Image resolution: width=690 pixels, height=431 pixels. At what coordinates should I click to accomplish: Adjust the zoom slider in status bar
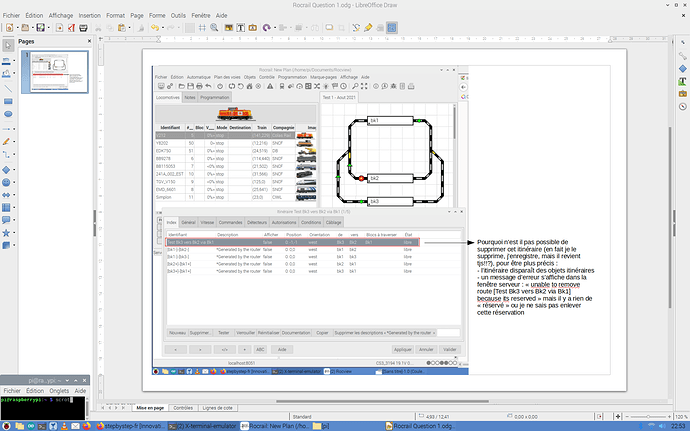pyautogui.click(x=648, y=416)
